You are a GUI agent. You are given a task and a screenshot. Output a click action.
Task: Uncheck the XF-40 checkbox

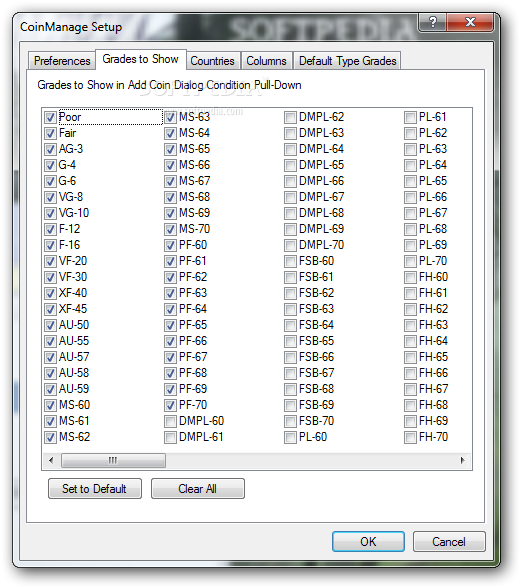pos(50,293)
